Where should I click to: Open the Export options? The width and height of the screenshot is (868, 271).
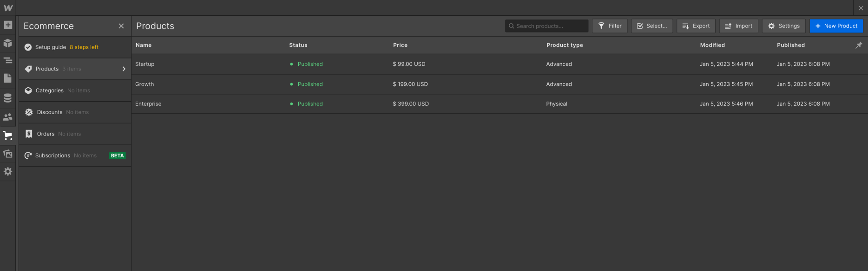(x=696, y=26)
